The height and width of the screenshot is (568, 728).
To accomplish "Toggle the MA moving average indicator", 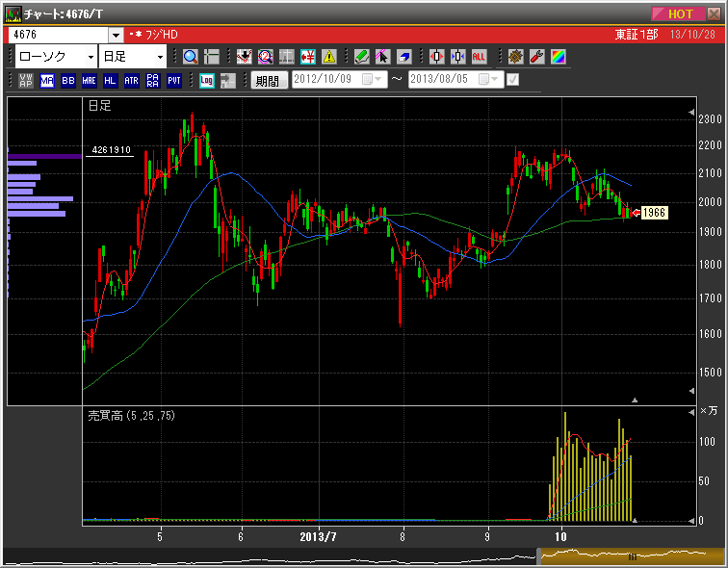I will (x=47, y=81).
